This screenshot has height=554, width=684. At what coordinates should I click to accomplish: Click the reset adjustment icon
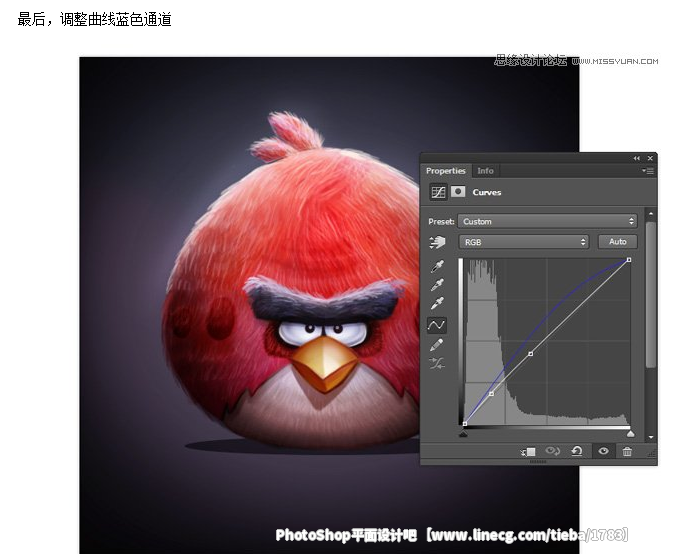tap(577, 451)
